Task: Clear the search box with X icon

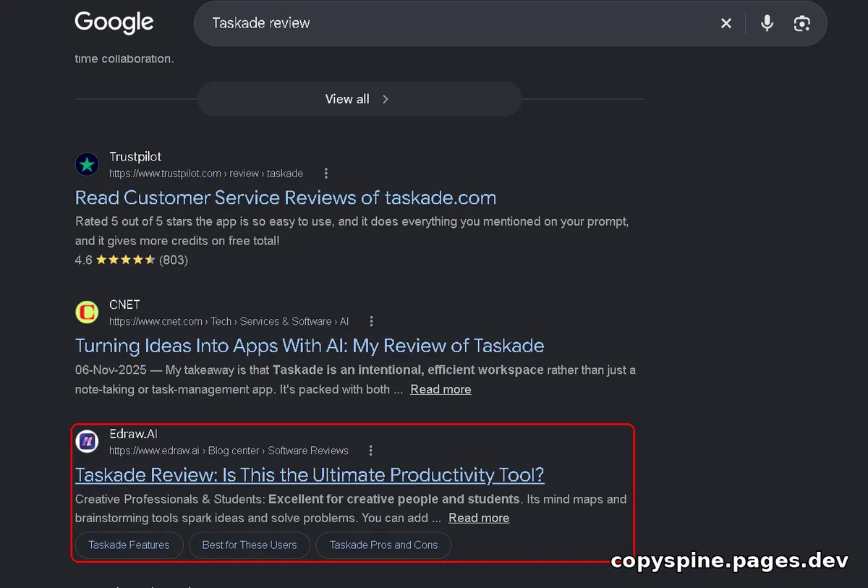Action: point(726,24)
